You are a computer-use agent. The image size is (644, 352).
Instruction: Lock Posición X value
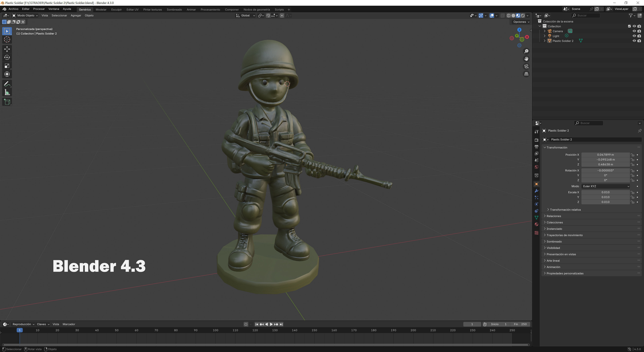point(632,155)
